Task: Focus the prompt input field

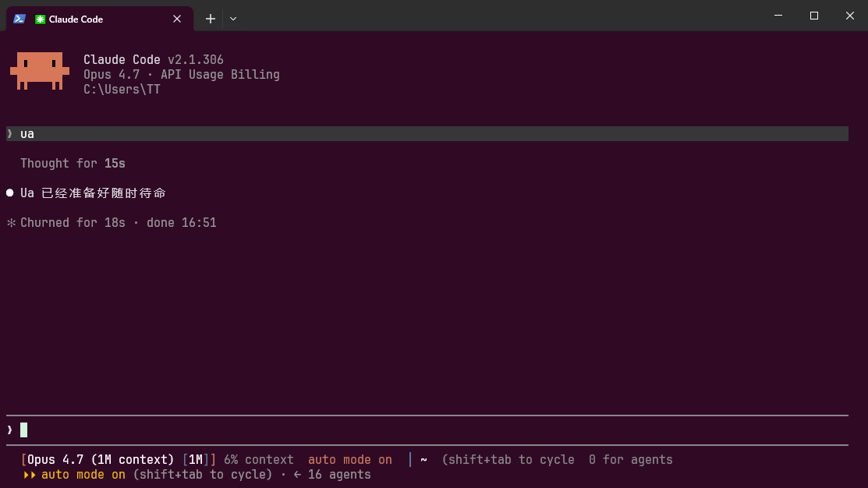Action: tap(427, 430)
